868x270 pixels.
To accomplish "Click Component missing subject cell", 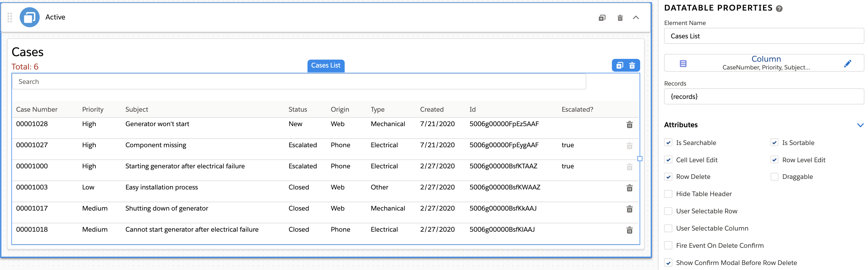I will pos(156,145).
